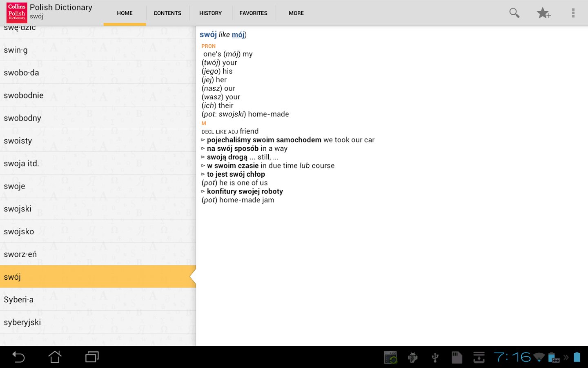This screenshot has height=368, width=588.
Task: Tap the PRON part-of-speech label
Action: click(208, 46)
